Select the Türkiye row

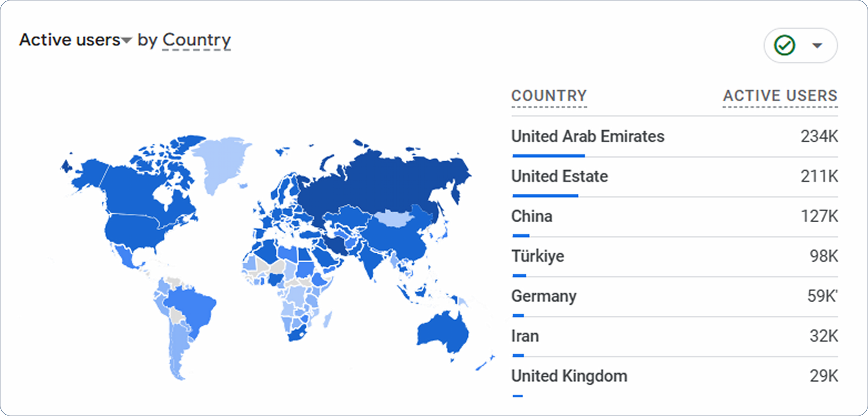coord(675,256)
